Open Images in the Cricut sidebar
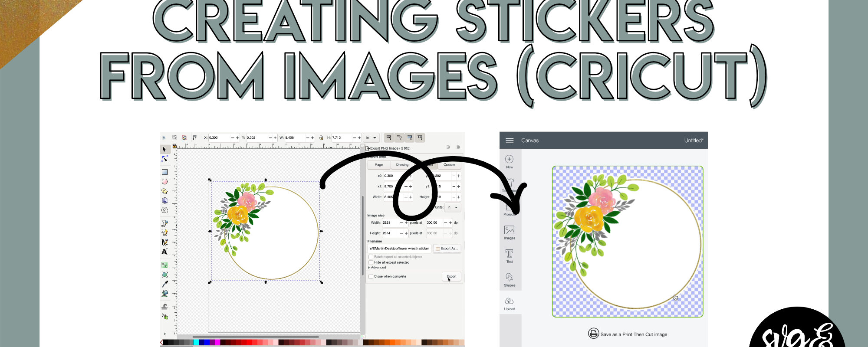This screenshot has width=868, height=347. [510, 232]
